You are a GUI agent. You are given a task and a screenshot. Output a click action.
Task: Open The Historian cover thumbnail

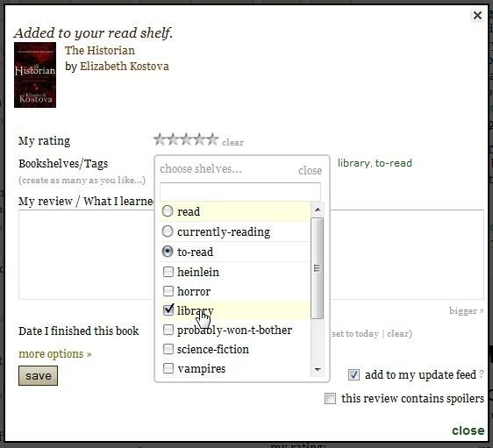[x=35, y=75]
